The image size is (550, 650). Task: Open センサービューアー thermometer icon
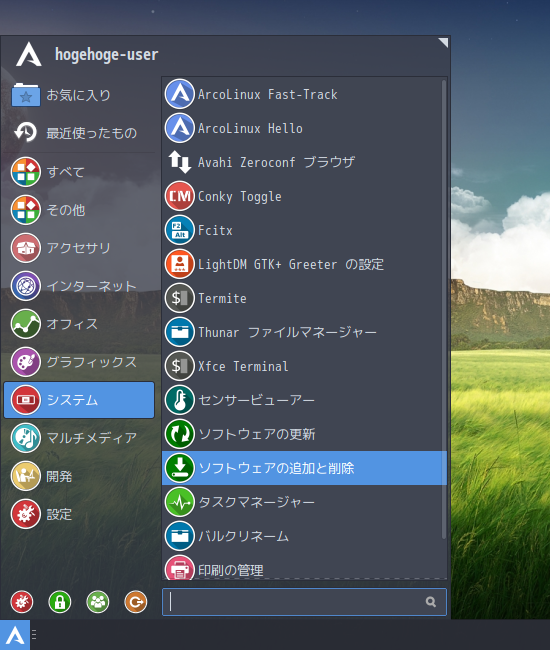tap(179, 400)
